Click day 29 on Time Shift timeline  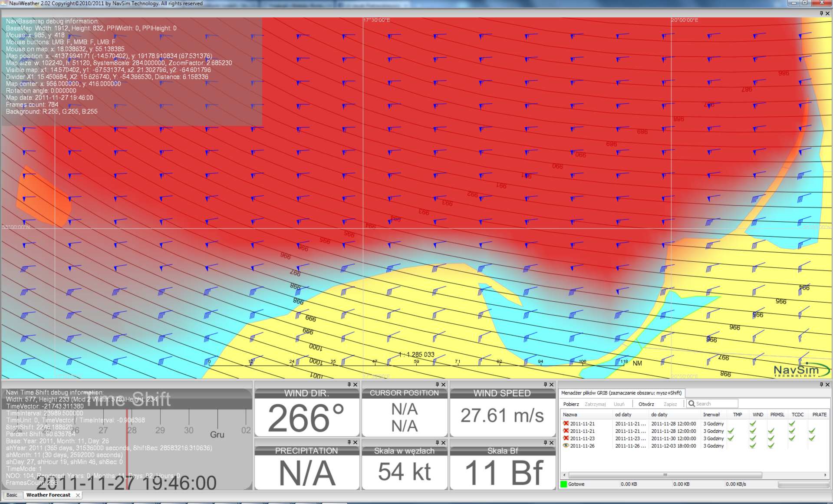point(160,430)
